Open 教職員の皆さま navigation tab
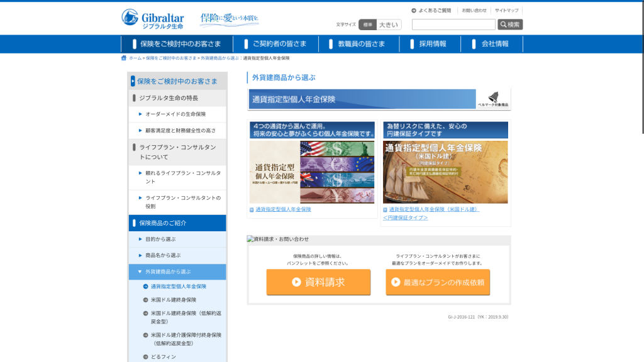The image size is (644, 362). coord(359,44)
